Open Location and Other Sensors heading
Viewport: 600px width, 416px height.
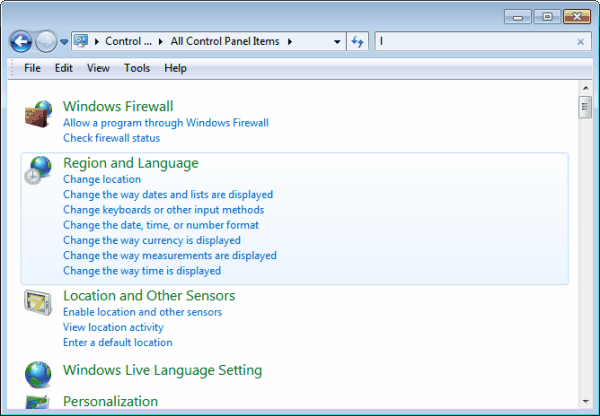[149, 295]
